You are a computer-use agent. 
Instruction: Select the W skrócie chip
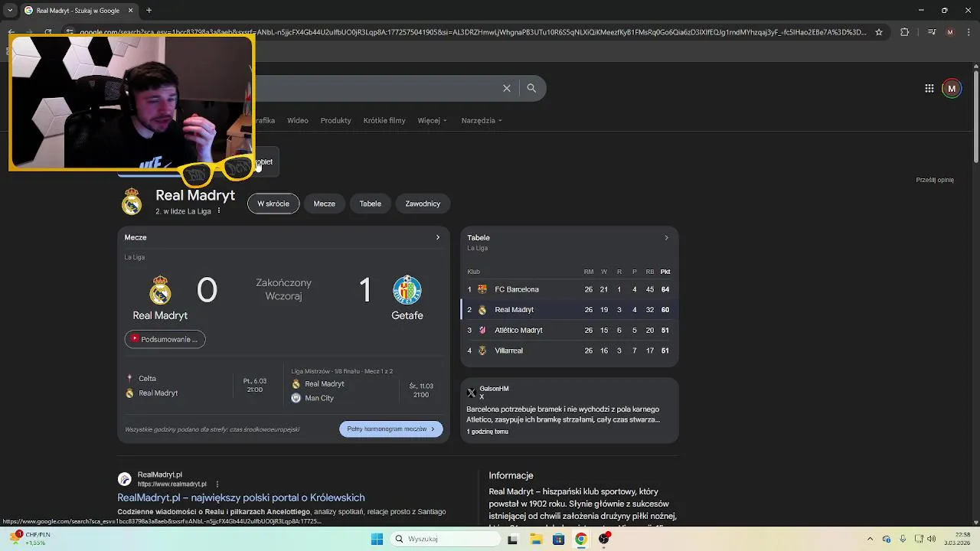(273, 204)
